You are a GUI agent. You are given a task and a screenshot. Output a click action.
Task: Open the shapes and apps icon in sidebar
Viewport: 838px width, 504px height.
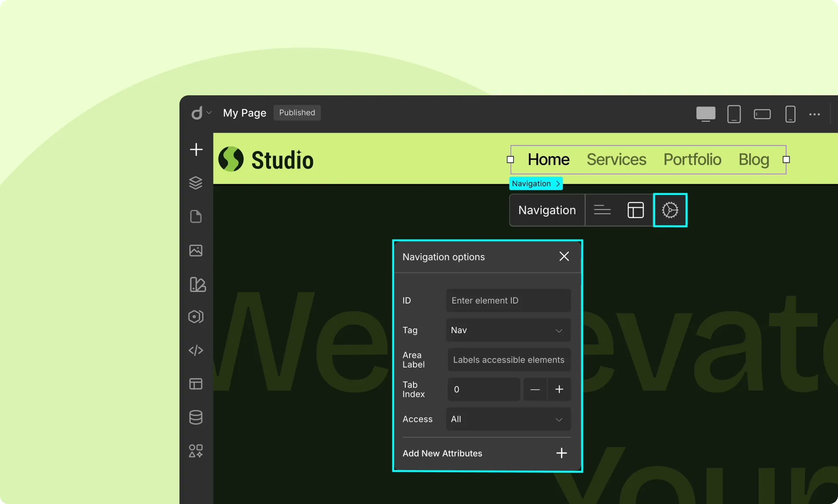[196, 451]
